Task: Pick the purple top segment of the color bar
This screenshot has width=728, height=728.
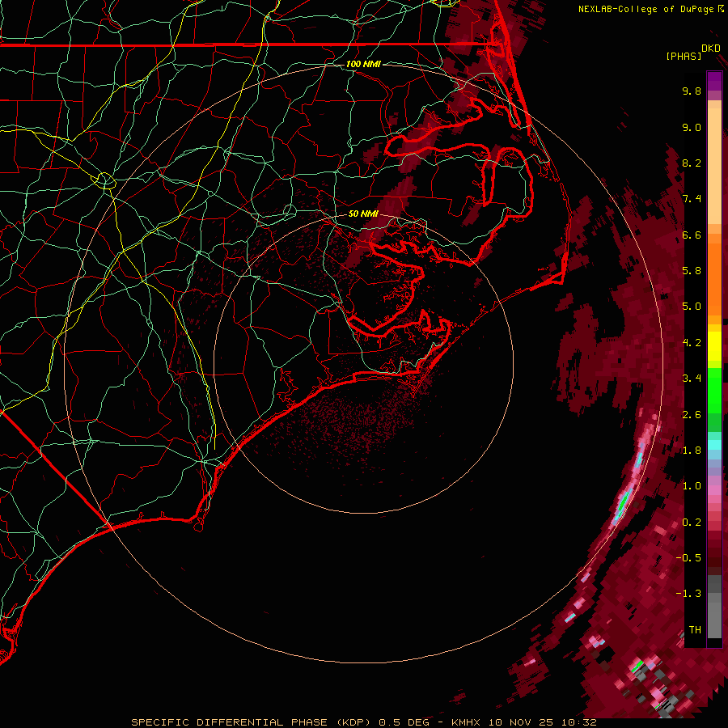Action: 714,81
